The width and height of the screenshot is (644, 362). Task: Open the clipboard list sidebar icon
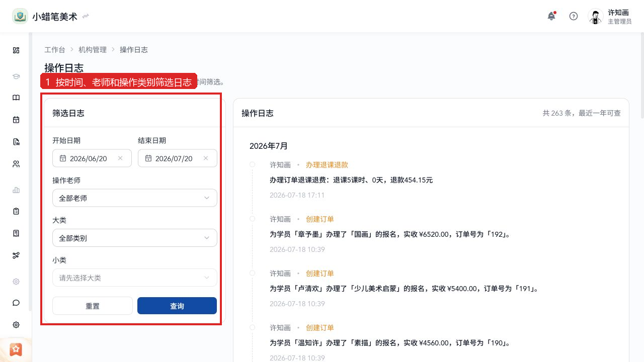click(x=16, y=212)
